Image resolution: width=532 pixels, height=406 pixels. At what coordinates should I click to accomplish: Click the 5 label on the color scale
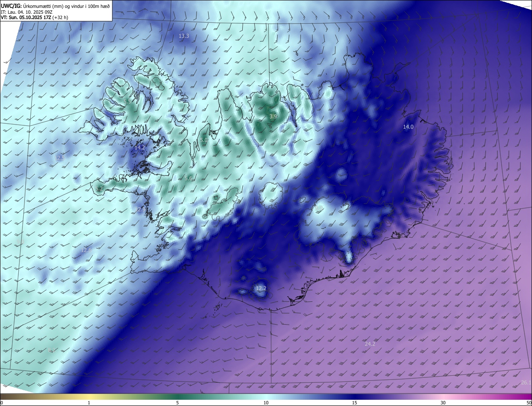[x=177, y=403]
